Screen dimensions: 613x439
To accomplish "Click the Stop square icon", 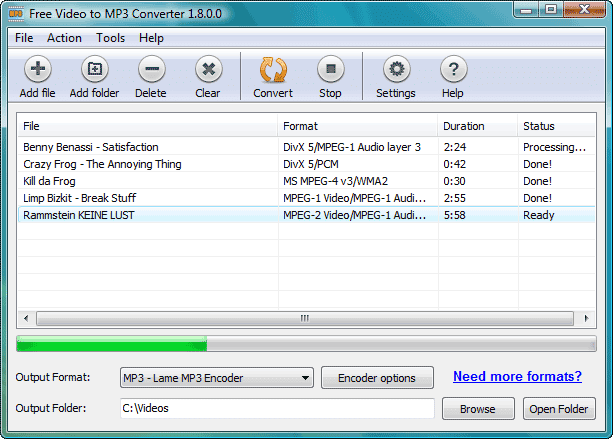I will [331, 69].
